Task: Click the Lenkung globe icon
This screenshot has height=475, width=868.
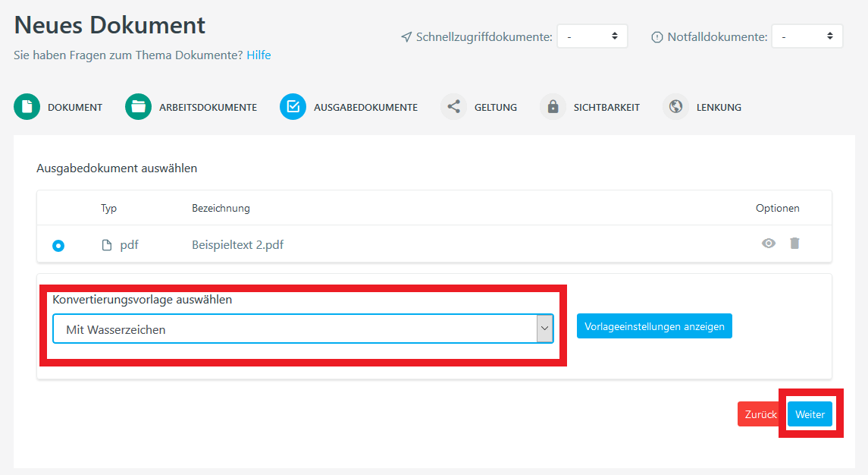Action: 675,107
